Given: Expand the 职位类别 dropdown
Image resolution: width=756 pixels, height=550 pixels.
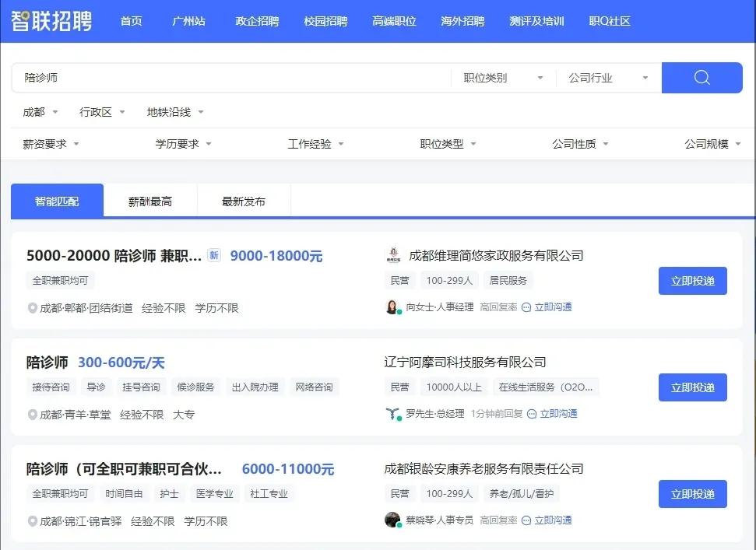Looking at the screenshot, I should click(504, 78).
